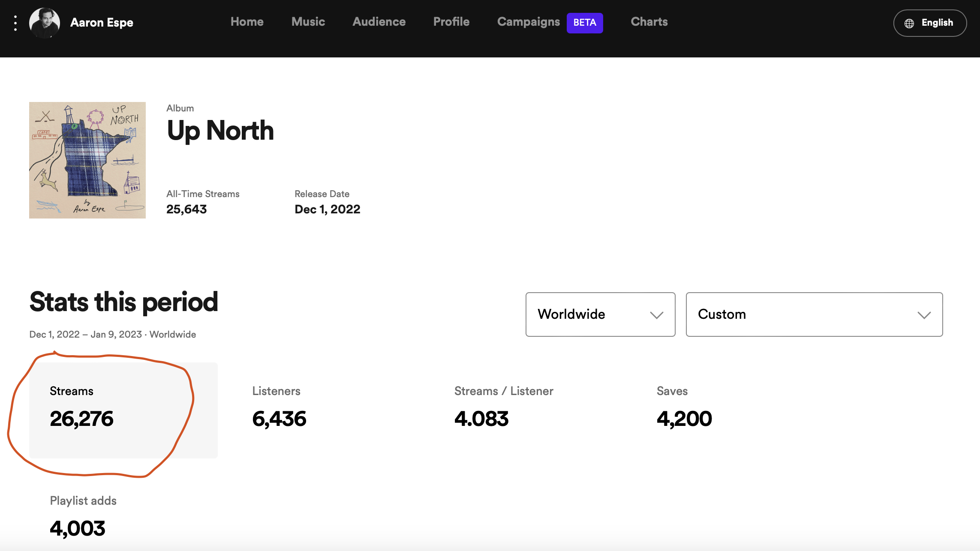Click the globe icon in language button

click(909, 23)
